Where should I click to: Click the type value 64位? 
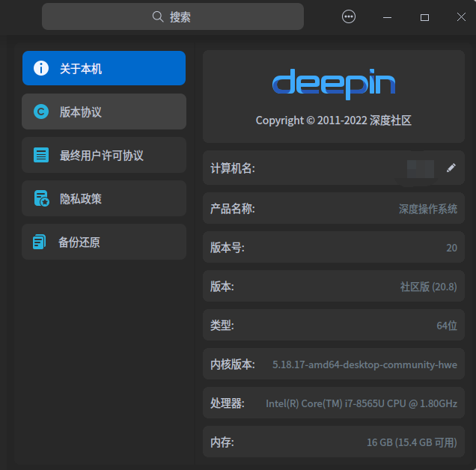[447, 326]
